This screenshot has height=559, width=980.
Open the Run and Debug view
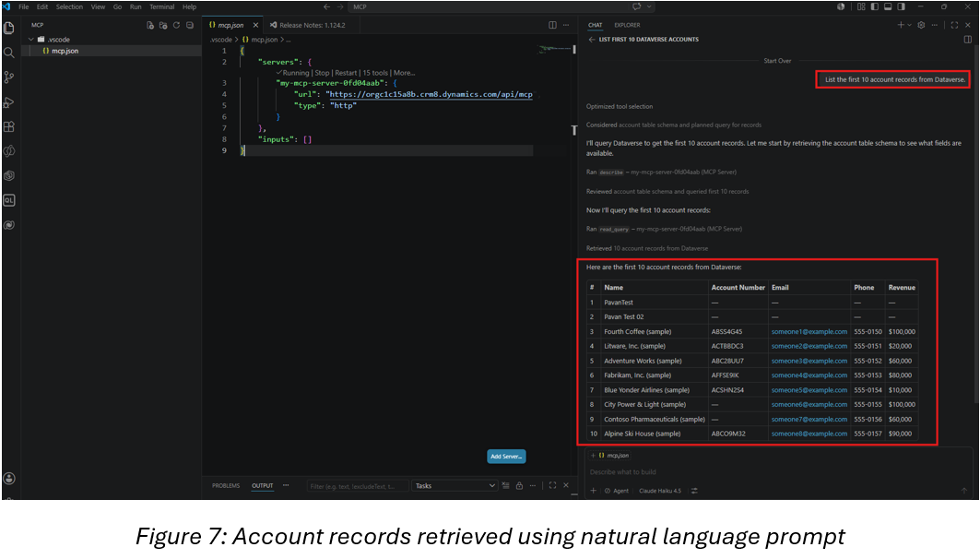[x=8, y=101]
